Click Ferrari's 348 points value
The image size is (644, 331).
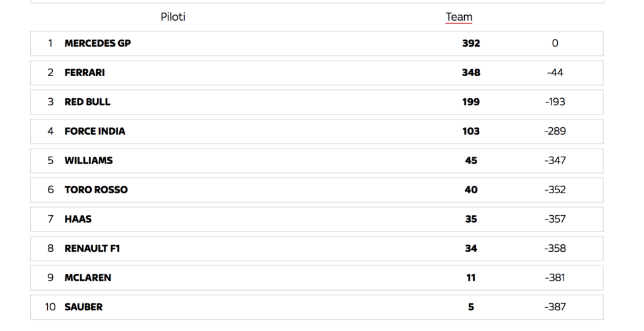pos(470,73)
